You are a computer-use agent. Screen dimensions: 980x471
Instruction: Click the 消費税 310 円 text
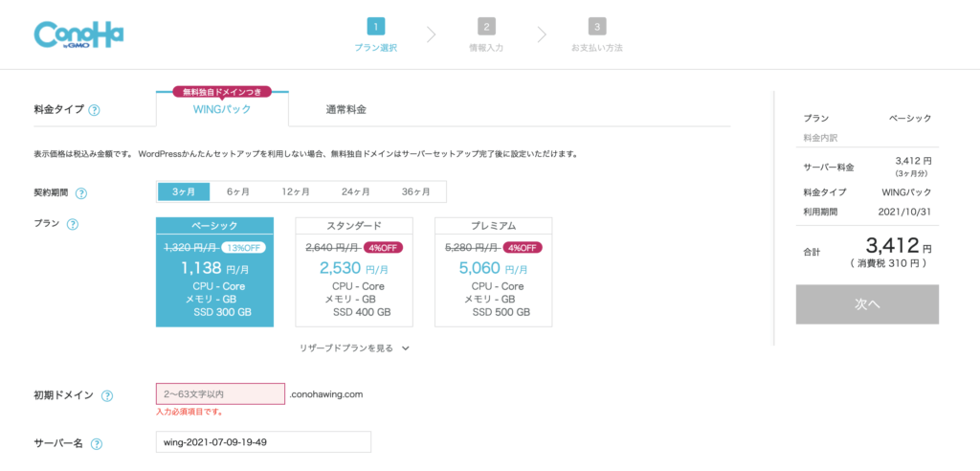pyautogui.click(x=889, y=264)
